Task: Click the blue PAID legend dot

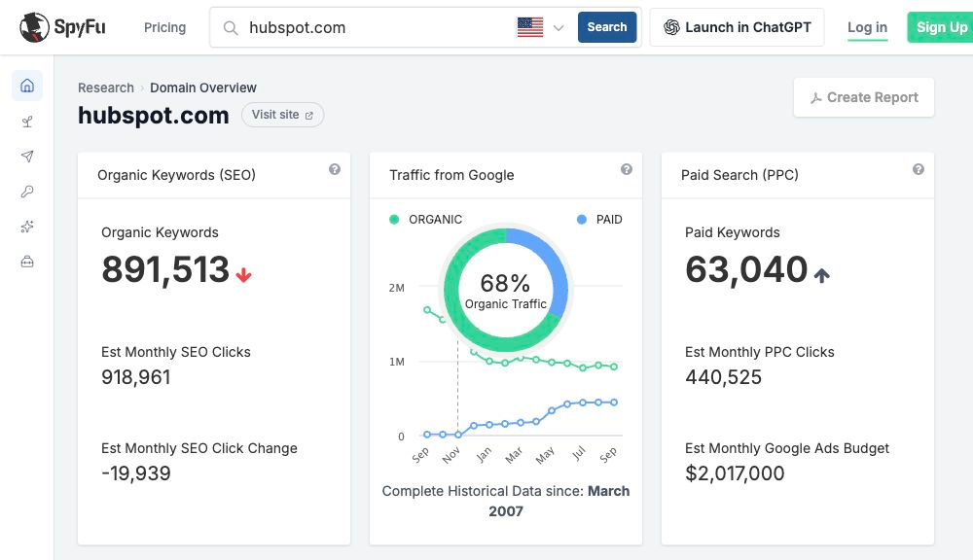Action: [582, 220]
